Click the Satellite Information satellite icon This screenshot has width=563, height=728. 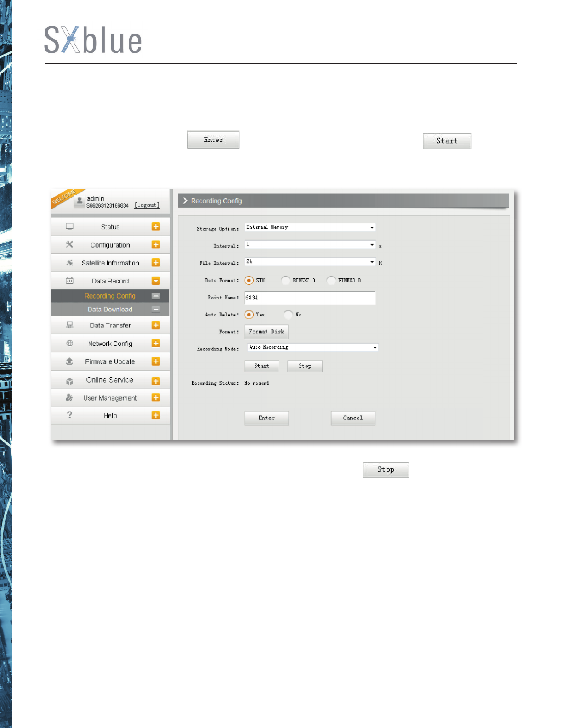(x=69, y=263)
